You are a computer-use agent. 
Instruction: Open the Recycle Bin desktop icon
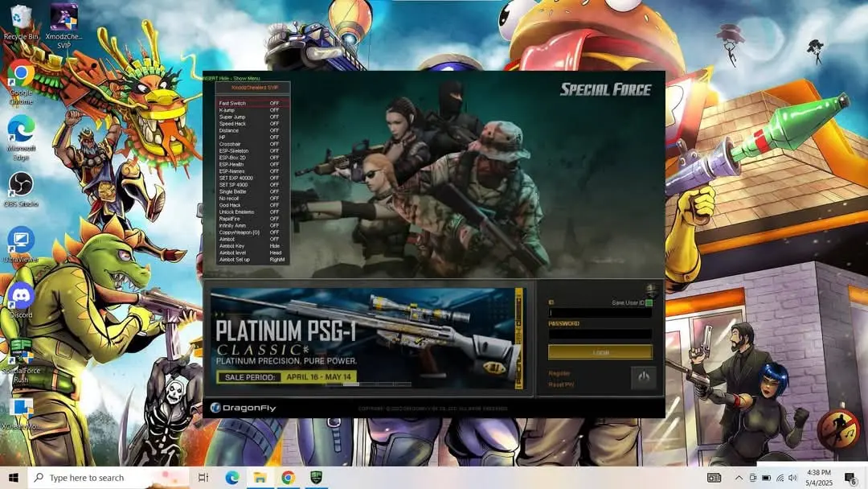coord(20,23)
